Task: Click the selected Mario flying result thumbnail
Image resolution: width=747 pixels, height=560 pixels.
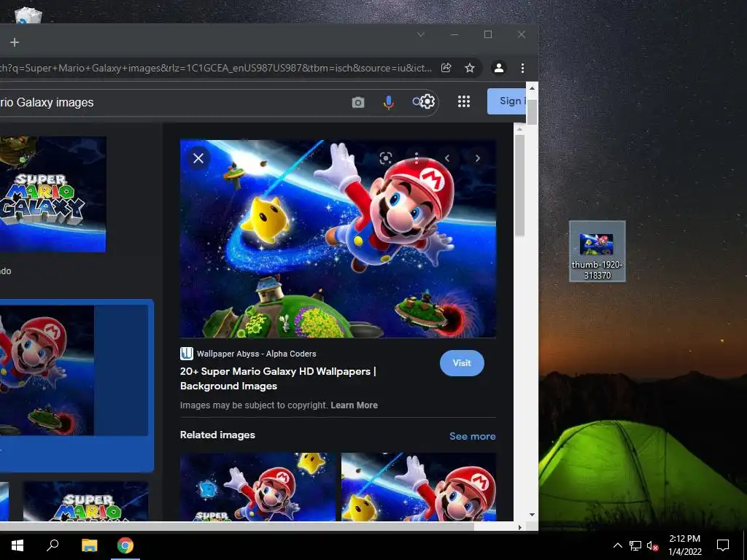Action: coord(47,370)
